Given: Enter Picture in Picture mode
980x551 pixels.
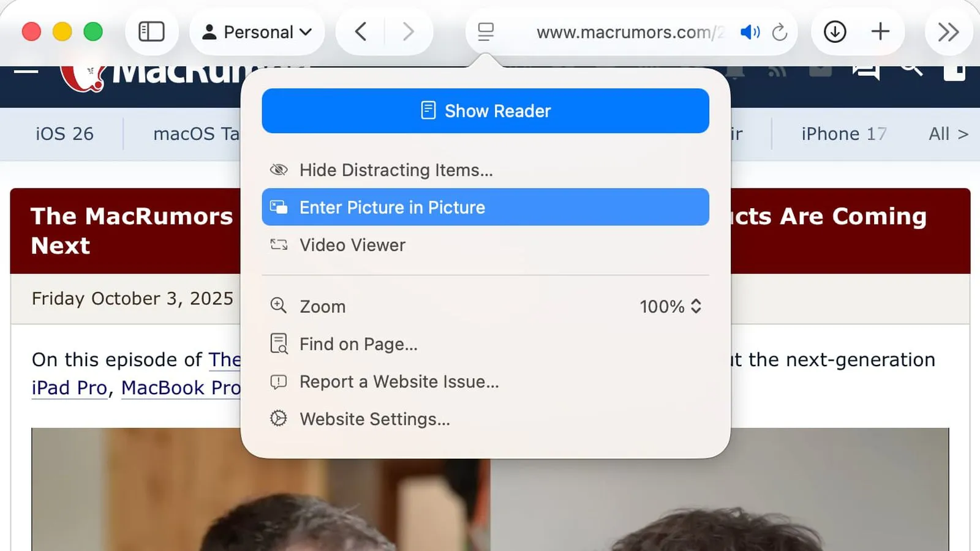Looking at the screenshot, I should tap(392, 207).
